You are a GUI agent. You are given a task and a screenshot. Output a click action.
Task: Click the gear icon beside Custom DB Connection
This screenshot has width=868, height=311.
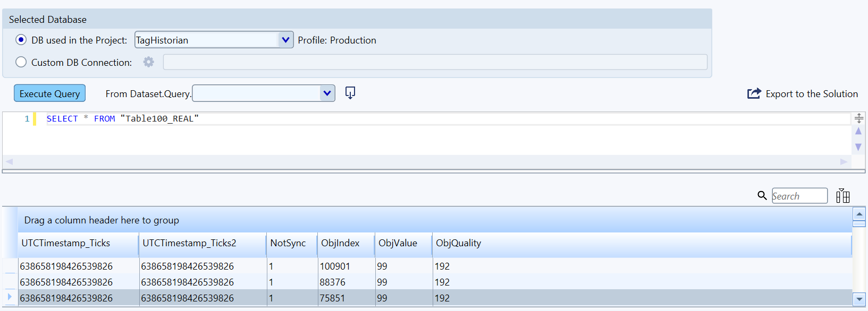point(149,62)
